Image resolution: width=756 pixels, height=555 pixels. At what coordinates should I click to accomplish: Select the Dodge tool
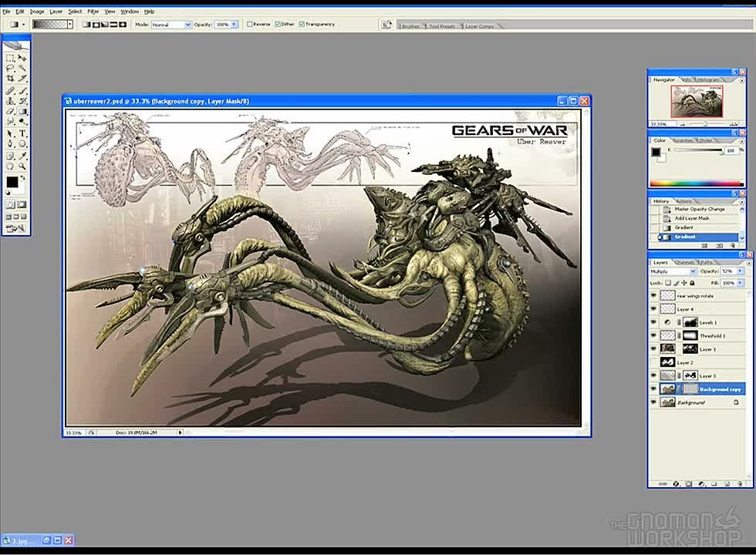[22, 122]
